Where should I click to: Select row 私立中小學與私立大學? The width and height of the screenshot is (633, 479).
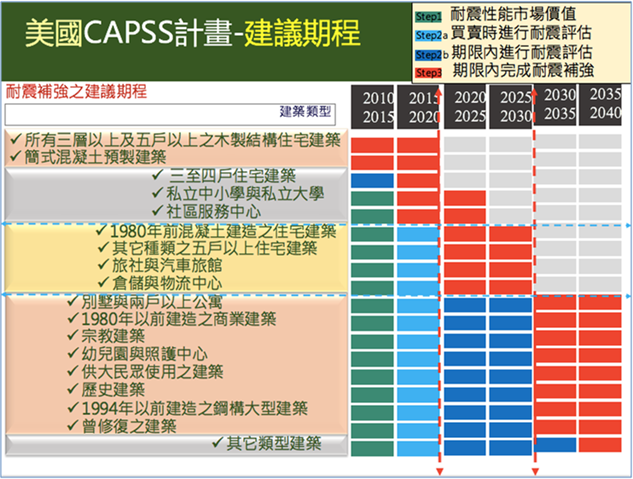coord(238,194)
